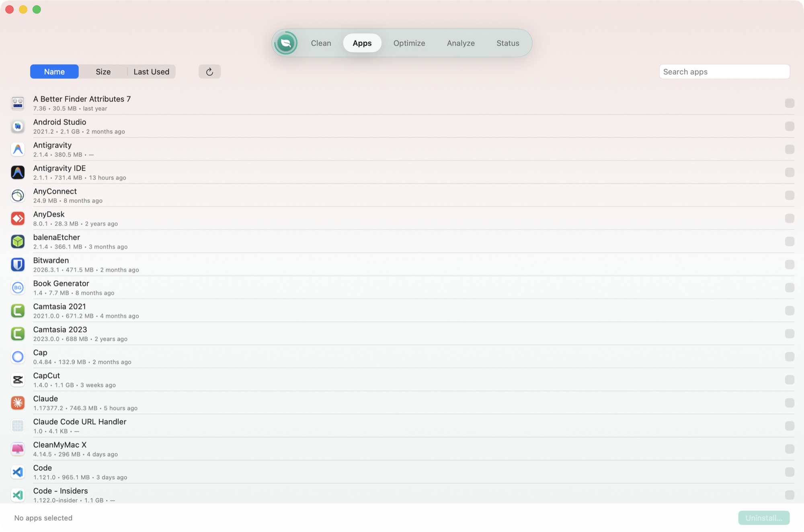Select the CapCut checkbox
The width and height of the screenshot is (804, 532).
[790, 380]
